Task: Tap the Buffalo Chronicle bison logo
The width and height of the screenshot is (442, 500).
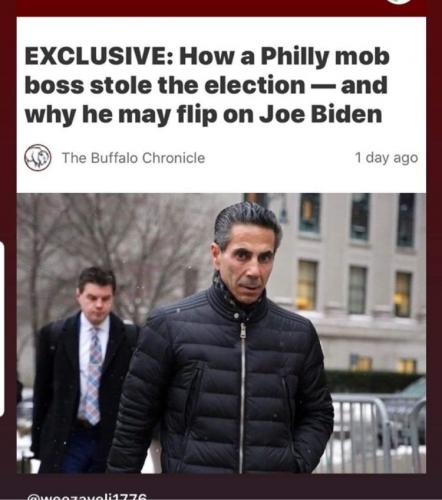Action: (x=38, y=158)
